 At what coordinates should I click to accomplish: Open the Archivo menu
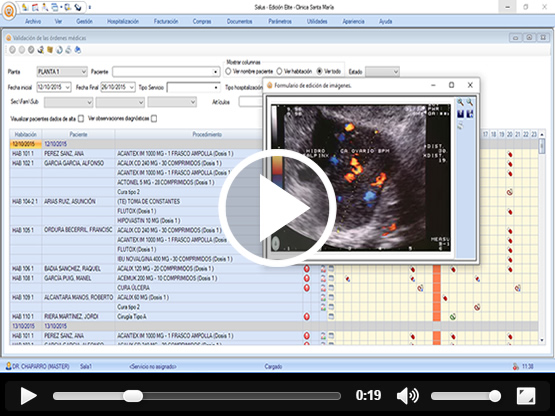click(33, 21)
